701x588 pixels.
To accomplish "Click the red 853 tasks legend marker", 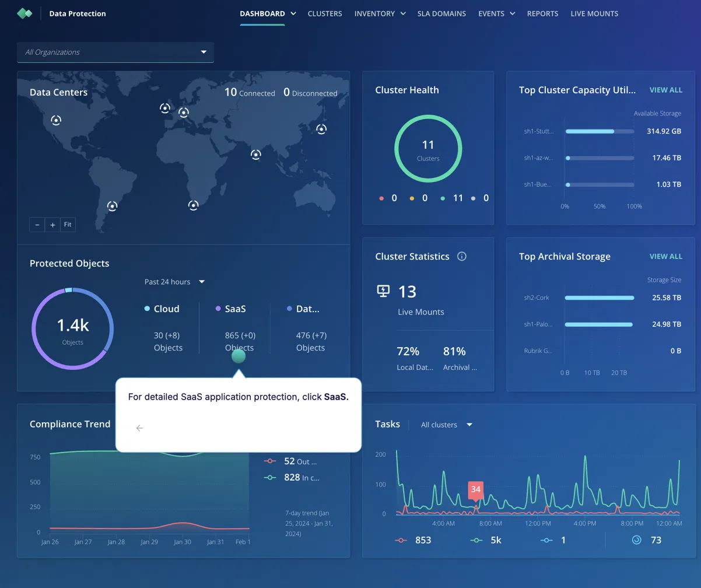I will (x=401, y=540).
